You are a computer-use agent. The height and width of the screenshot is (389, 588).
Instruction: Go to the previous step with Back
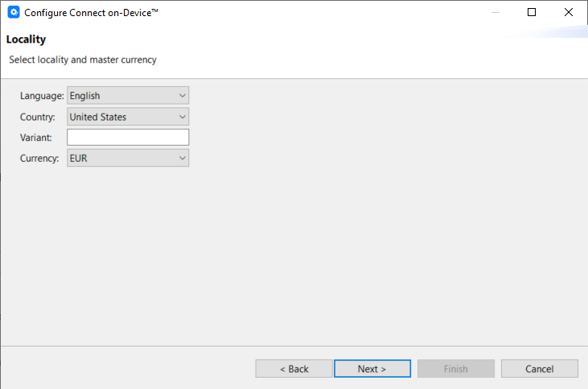(294, 369)
